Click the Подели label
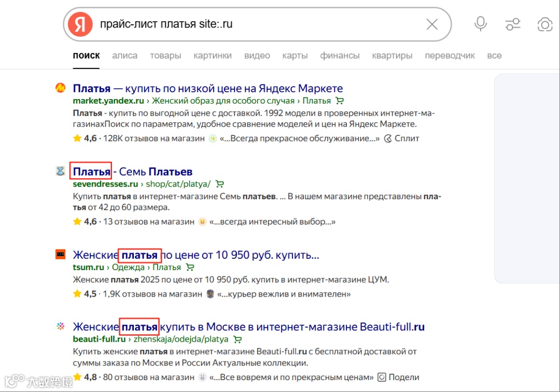The image size is (560, 392). click(x=404, y=377)
